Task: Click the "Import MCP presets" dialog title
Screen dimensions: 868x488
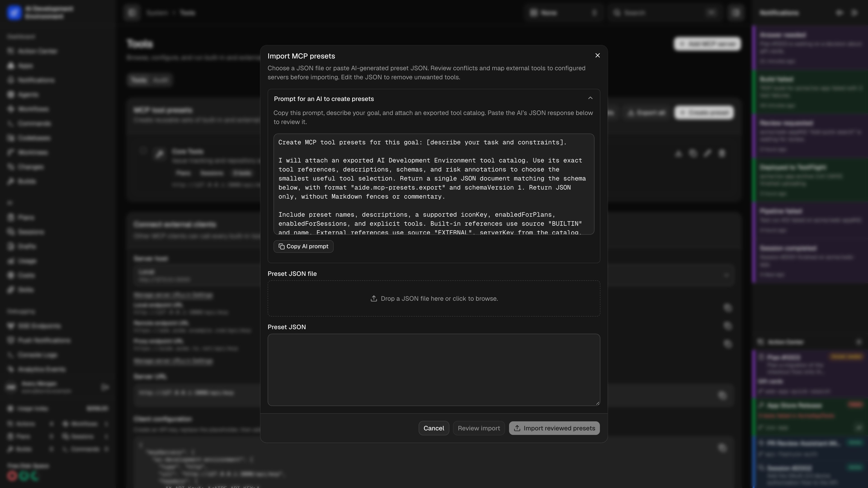Action: (x=301, y=56)
